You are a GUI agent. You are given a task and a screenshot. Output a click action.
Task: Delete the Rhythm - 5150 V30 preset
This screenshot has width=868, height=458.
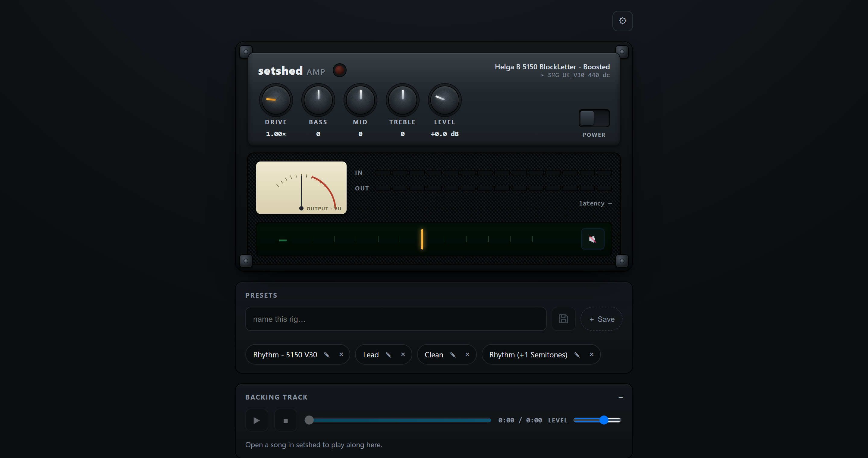click(x=341, y=354)
